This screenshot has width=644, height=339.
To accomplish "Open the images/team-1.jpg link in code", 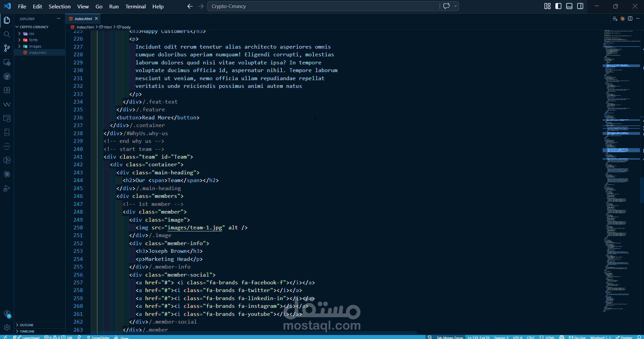I will click(x=195, y=228).
